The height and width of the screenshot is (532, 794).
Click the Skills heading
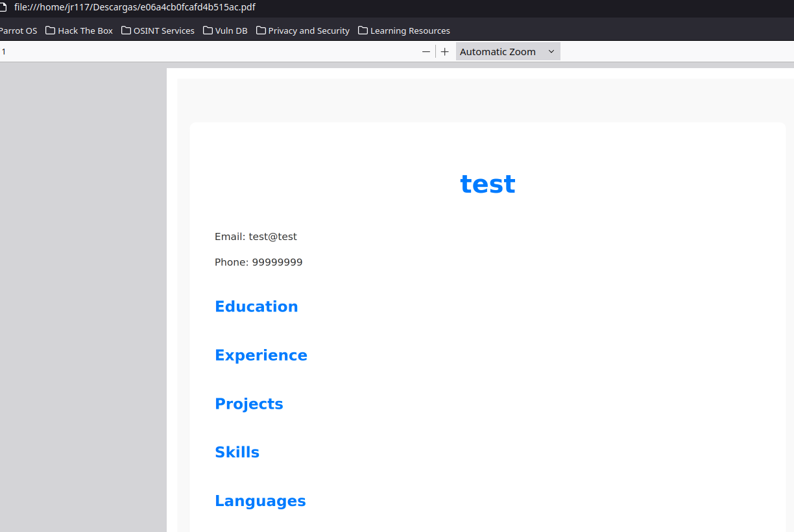click(x=237, y=452)
